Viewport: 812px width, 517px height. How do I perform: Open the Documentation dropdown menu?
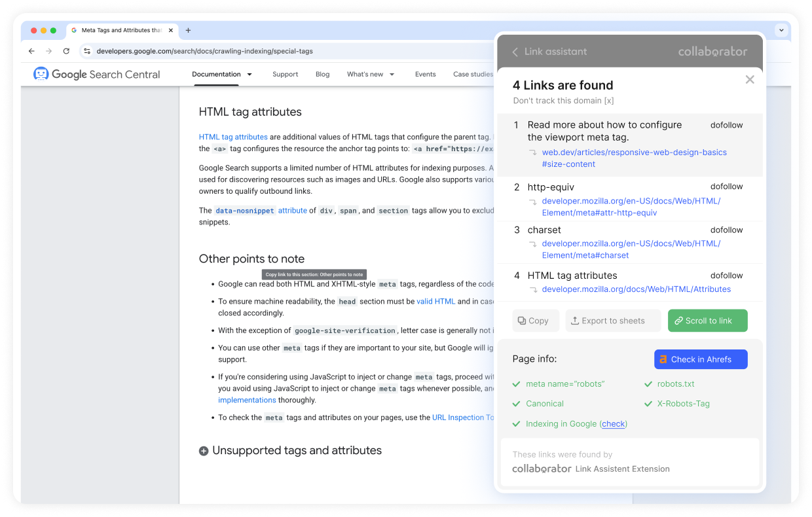222,74
